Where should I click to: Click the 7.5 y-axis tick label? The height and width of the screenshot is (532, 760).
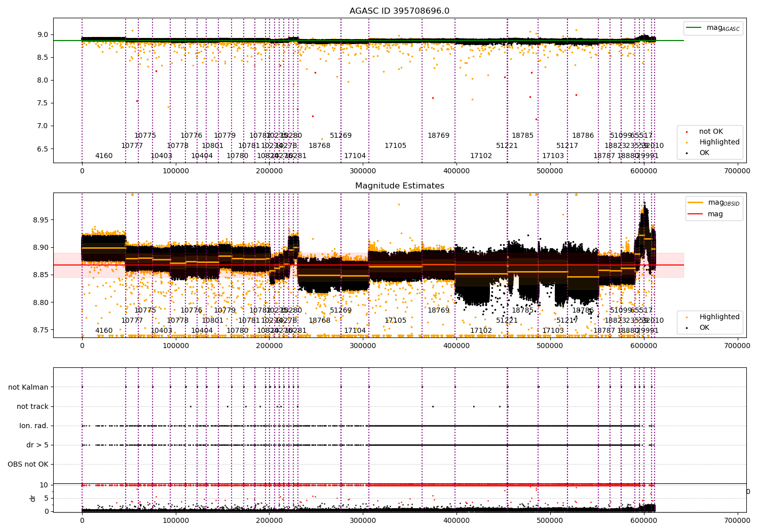(43, 103)
